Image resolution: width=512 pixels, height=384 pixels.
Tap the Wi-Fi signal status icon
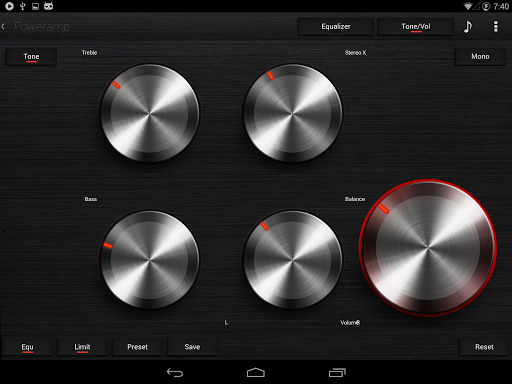468,6
